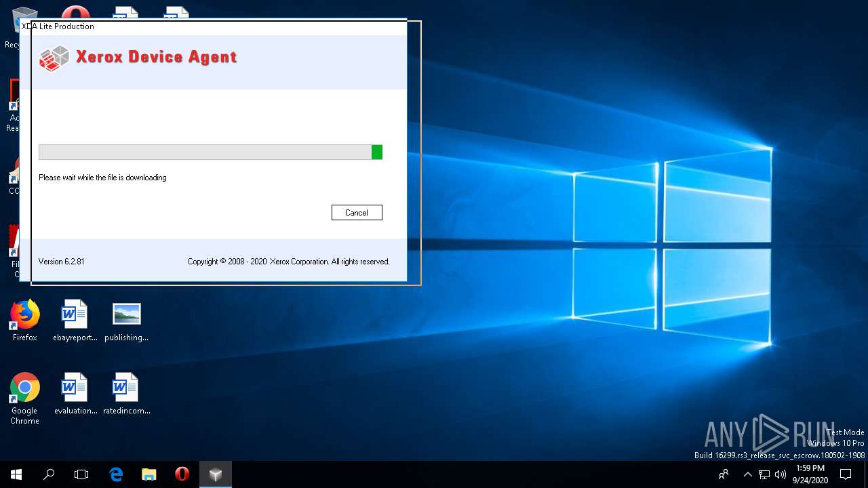Screen dimensions: 868x488
Task: Click the XDA Lite Production title bar
Action: (214, 26)
